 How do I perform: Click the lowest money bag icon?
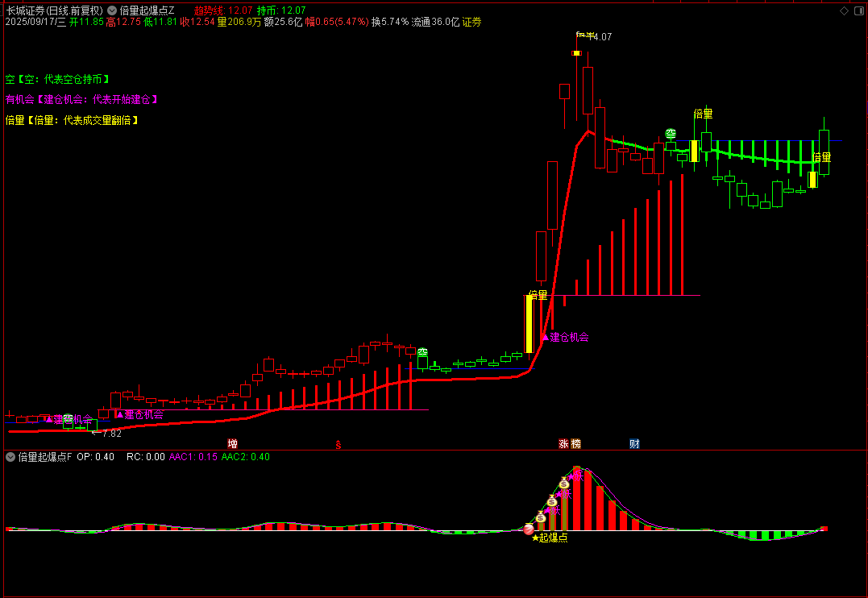pos(541,517)
